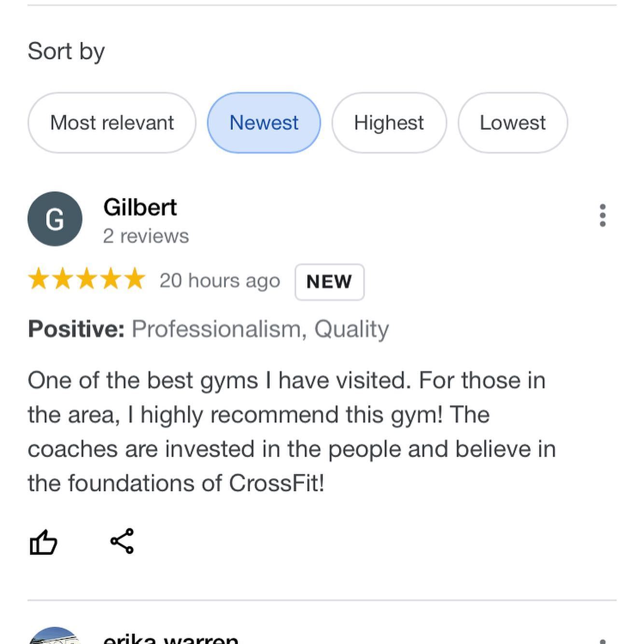
Task: Sort reviews by Most relevant
Action: coord(112,123)
